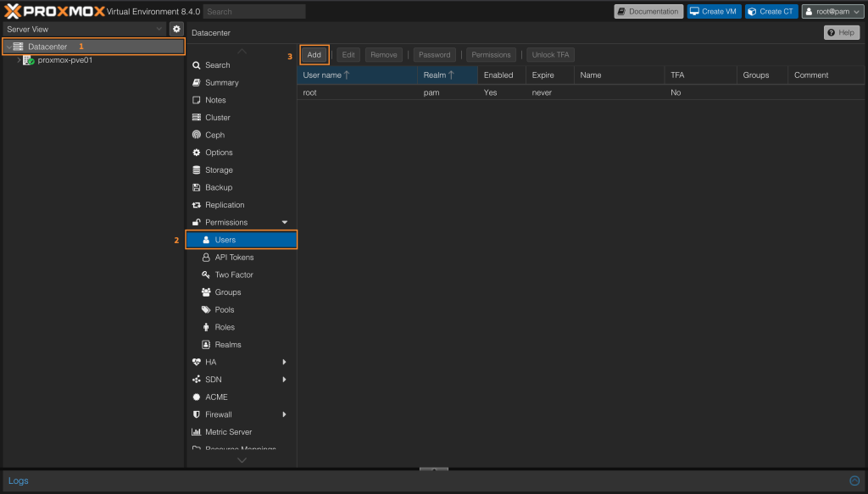This screenshot has width=868, height=494.
Task: Click the Add user button
Action: pos(314,55)
